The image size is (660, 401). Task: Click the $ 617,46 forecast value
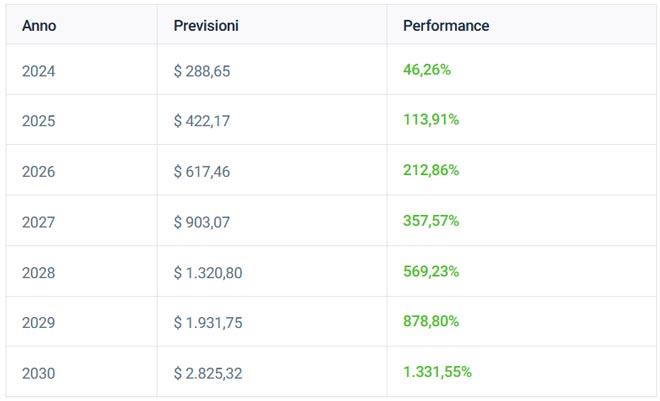[x=202, y=171]
